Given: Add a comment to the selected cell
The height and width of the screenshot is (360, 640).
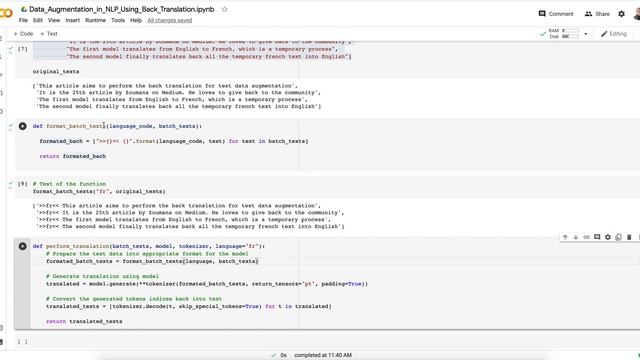Looking at the screenshot, I should (597, 237).
